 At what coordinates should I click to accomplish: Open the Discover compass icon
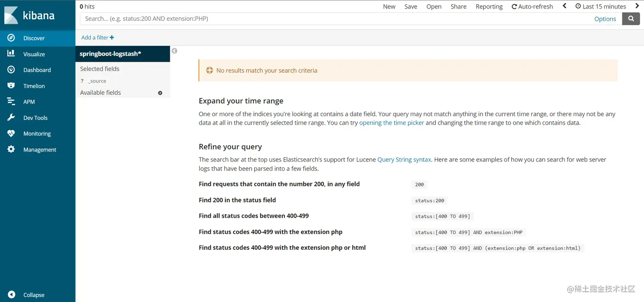(11, 38)
